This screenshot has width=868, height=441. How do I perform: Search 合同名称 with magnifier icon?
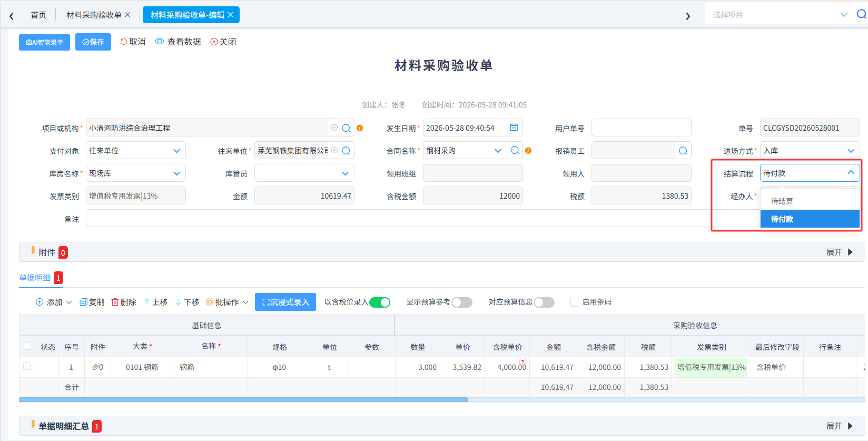click(x=515, y=151)
